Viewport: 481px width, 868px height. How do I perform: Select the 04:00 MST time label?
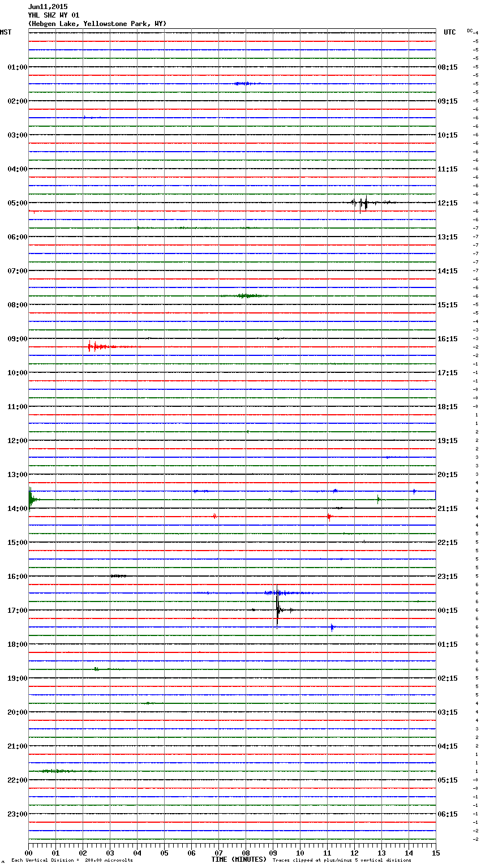click(18, 169)
